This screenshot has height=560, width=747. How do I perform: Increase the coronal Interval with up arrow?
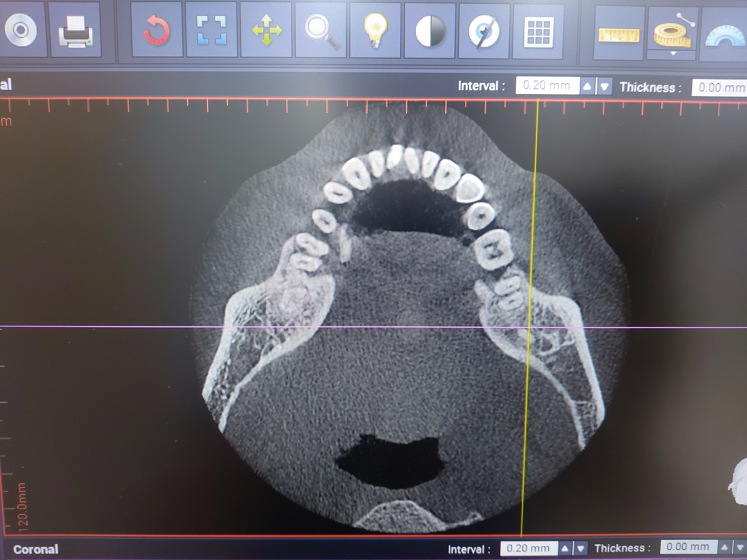coord(565,548)
